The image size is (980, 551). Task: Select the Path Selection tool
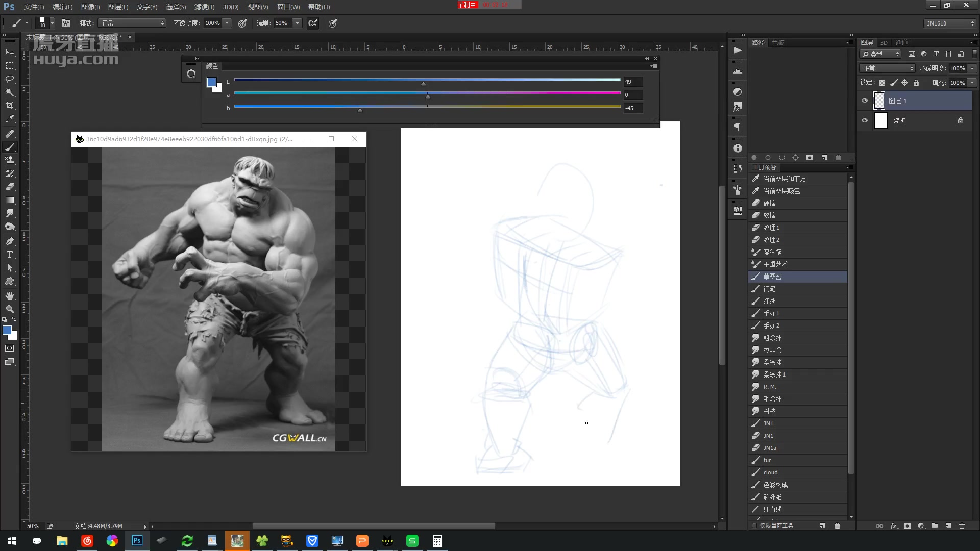[x=10, y=268]
